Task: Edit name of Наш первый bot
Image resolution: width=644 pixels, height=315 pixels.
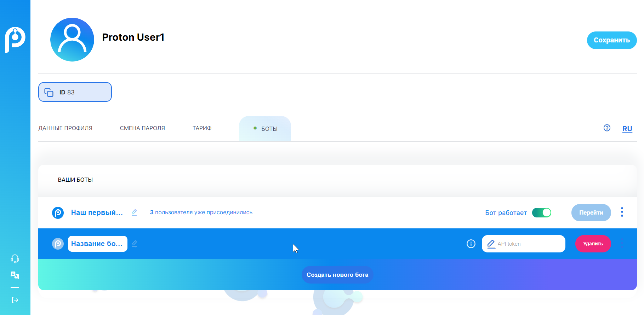Action: pos(134,212)
